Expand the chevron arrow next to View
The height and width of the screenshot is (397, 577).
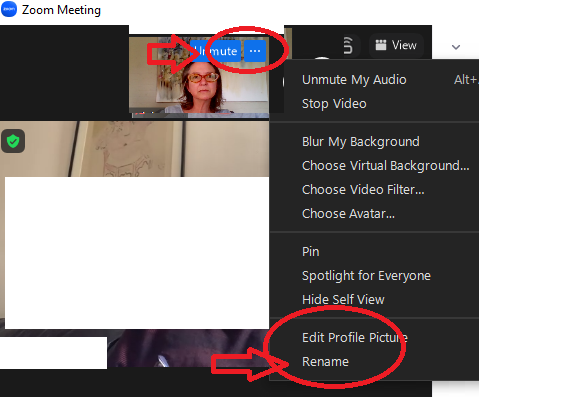pyautogui.click(x=456, y=47)
